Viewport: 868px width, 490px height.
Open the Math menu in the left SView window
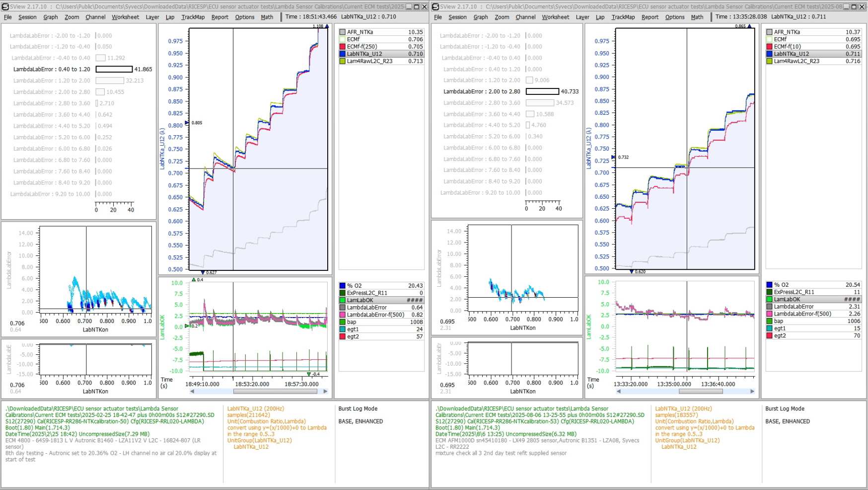click(267, 17)
